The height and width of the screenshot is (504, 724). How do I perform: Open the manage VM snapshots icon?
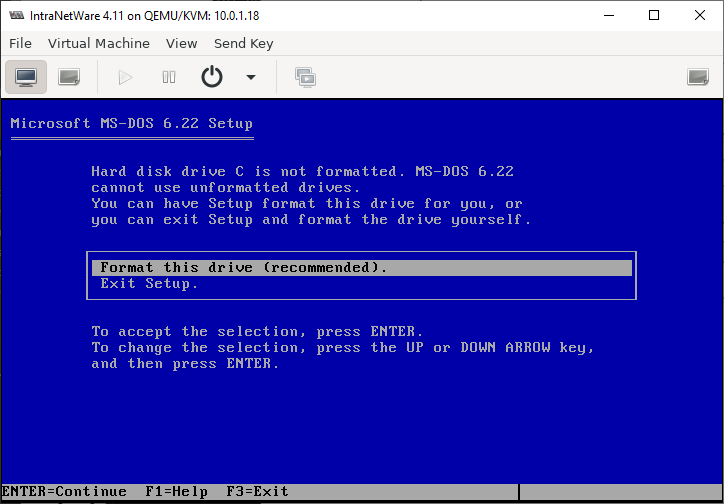pyautogui.click(x=305, y=77)
